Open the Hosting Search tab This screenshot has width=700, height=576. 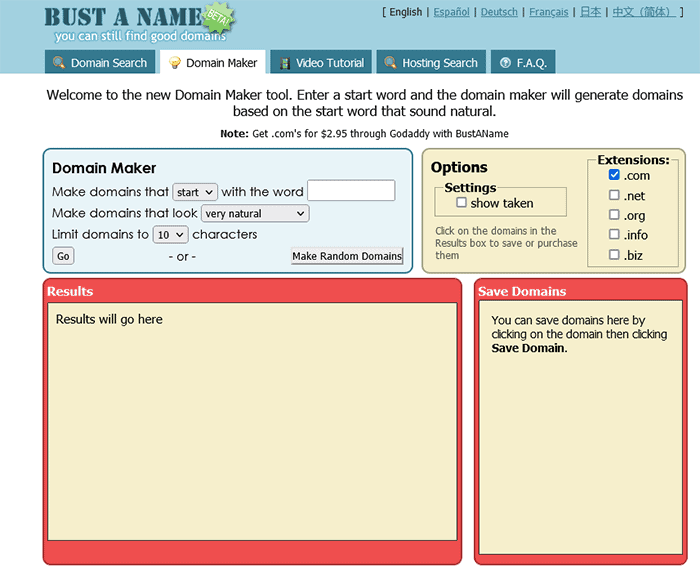431,62
